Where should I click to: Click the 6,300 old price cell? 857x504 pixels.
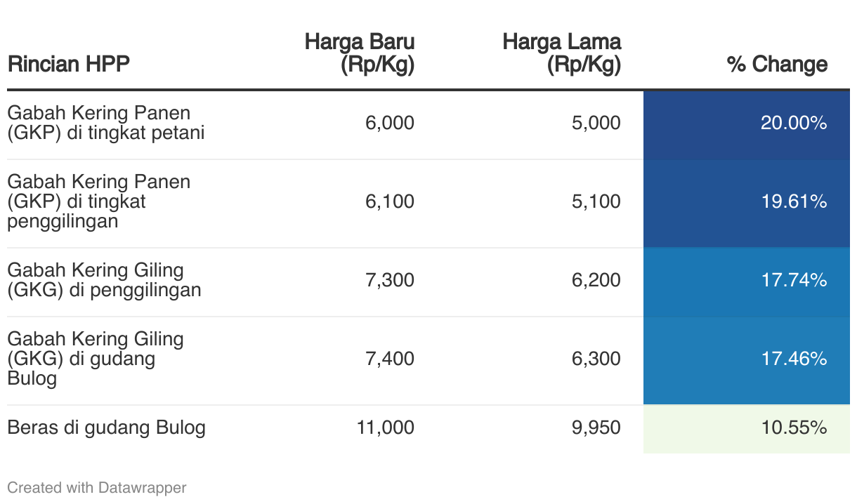click(596, 359)
